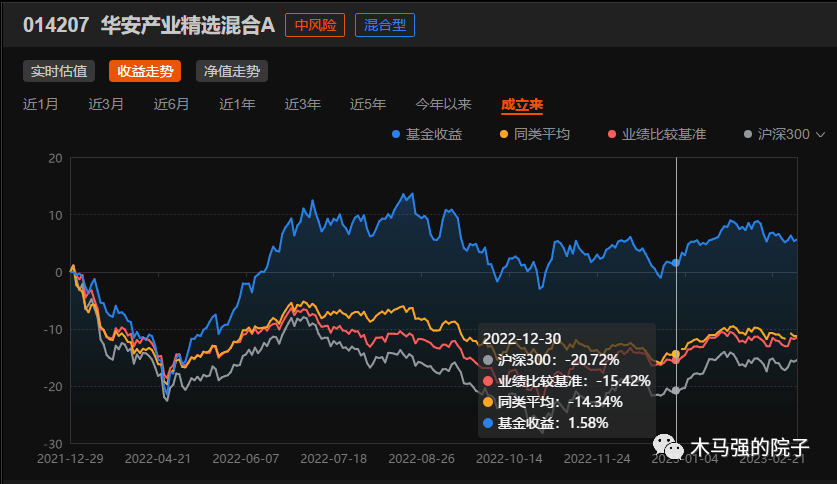Click tooltip value 业绩比较基准: -15.42%
The height and width of the screenshot is (484, 837).
click(566, 381)
